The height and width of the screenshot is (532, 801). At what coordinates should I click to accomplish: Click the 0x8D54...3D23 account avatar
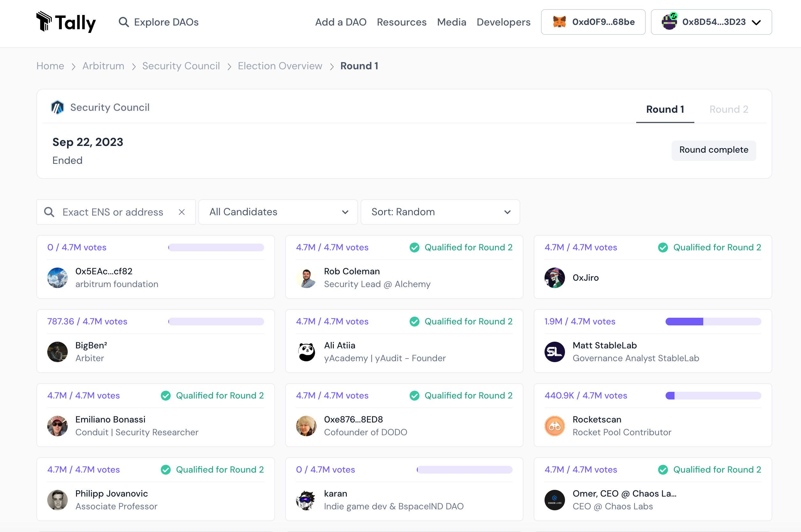(x=669, y=22)
